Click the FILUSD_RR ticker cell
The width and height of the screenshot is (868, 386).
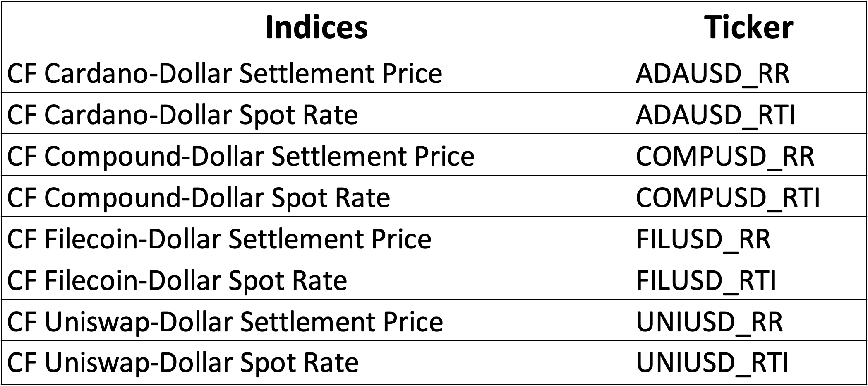(748, 238)
